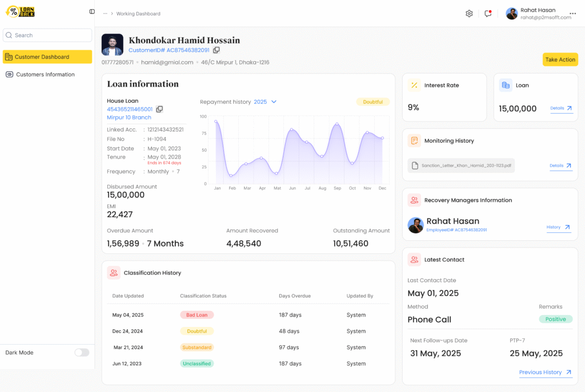Open Customers Information menu item

pos(45,75)
